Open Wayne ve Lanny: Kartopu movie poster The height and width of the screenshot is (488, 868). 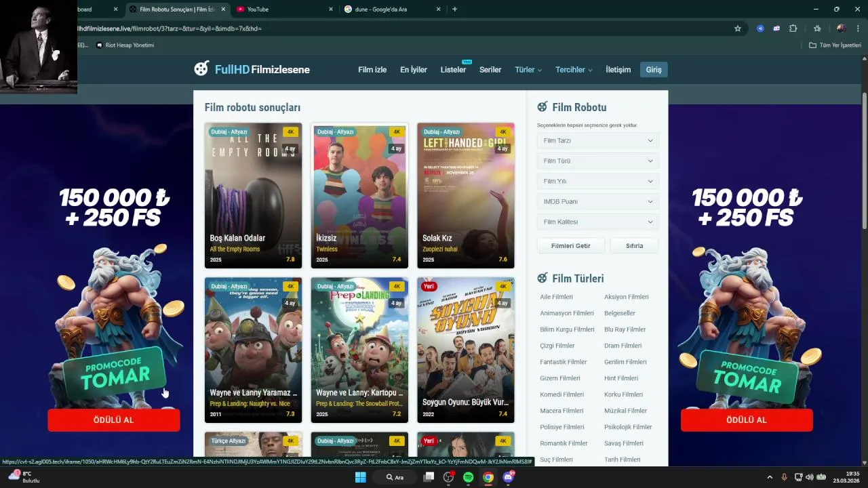[x=359, y=350]
